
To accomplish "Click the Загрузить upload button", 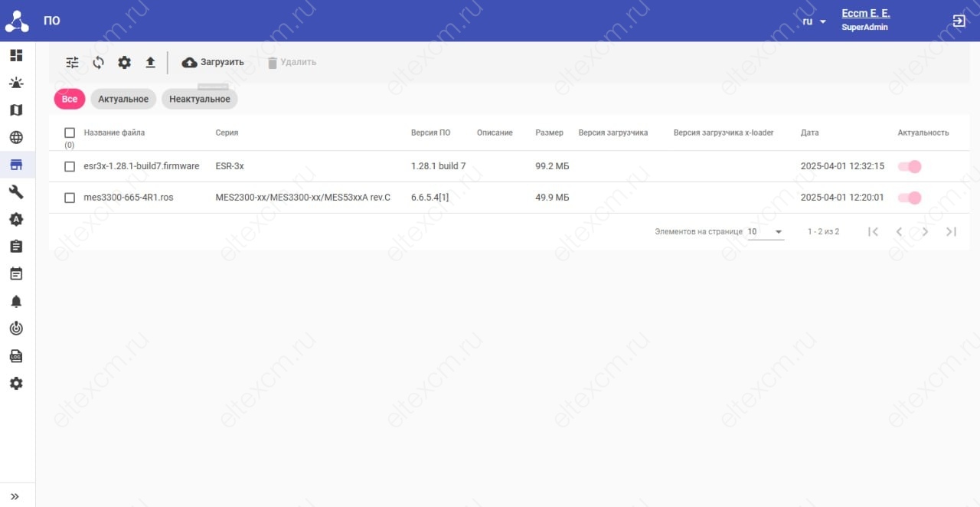I will [213, 62].
